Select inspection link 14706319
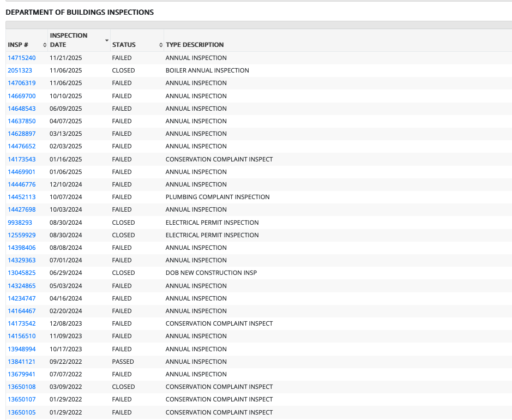512x420 pixels. pos(22,83)
